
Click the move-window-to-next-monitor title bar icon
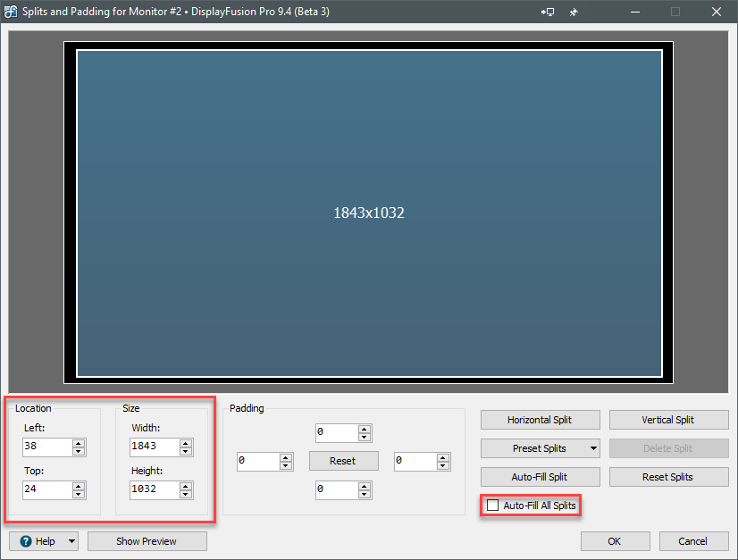549,12
